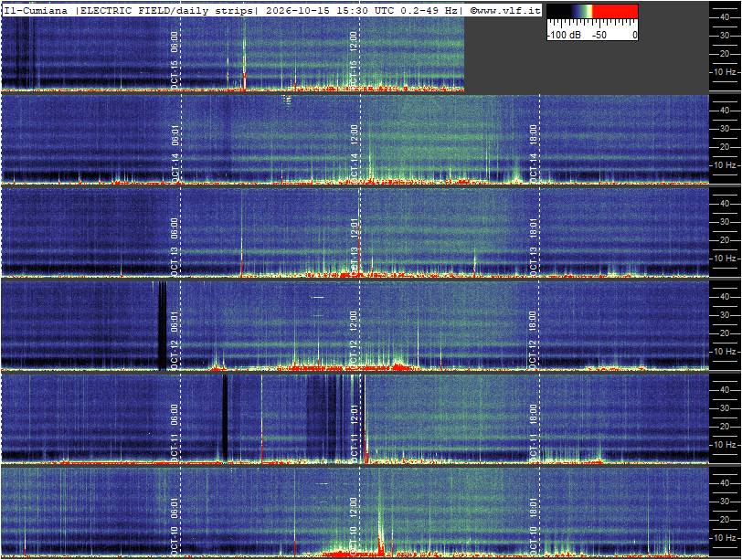Click the "2026-10-15 15:30 UTC" timestamp
The image size is (742, 560).
click(330, 10)
